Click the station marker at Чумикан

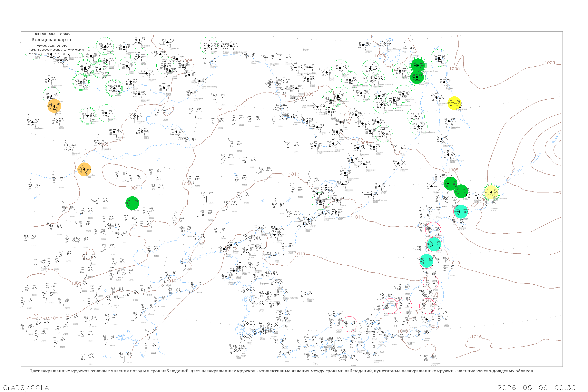(x=364, y=45)
